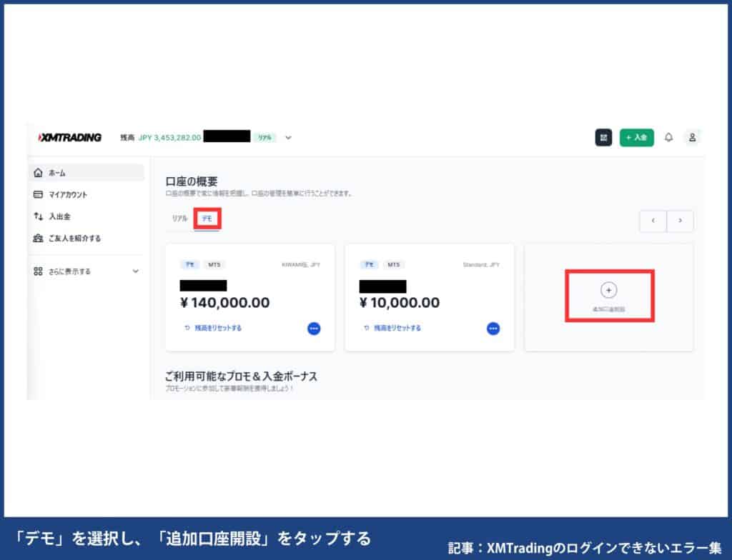The width and height of the screenshot is (732, 560).
Task: Open the user profile icon
Action: [692, 138]
